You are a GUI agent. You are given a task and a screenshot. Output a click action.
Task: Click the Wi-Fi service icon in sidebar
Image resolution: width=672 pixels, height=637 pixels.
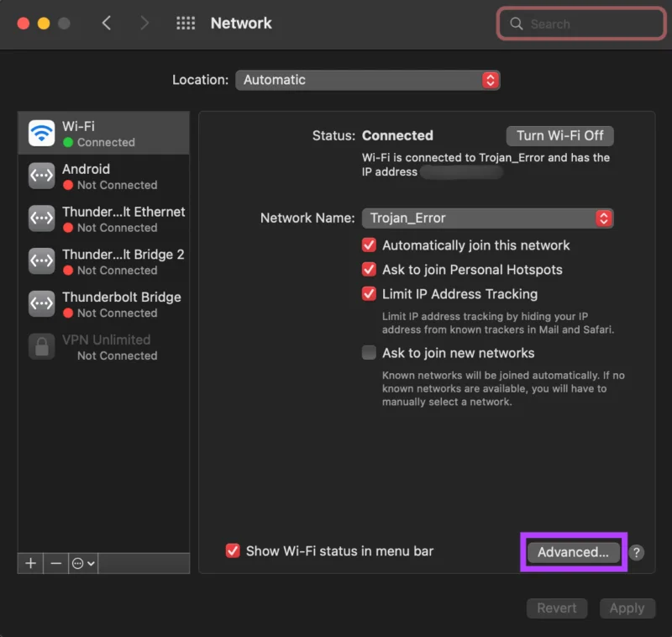[x=41, y=134]
